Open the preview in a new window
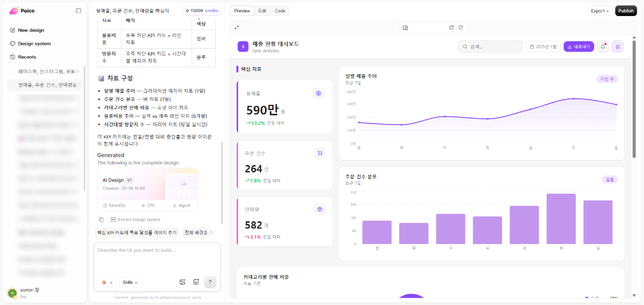This screenshot has width=644, height=305. pyautogui.click(x=451, y=27)
